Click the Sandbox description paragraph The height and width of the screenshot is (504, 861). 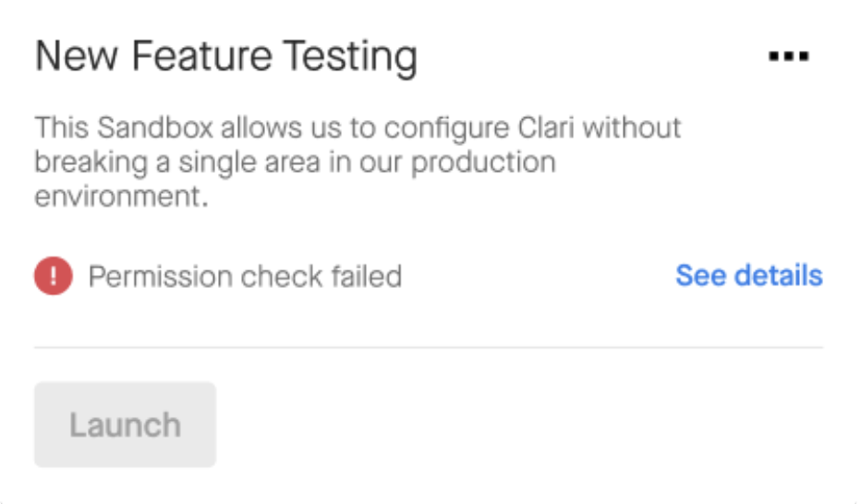[x=358, y=162]
